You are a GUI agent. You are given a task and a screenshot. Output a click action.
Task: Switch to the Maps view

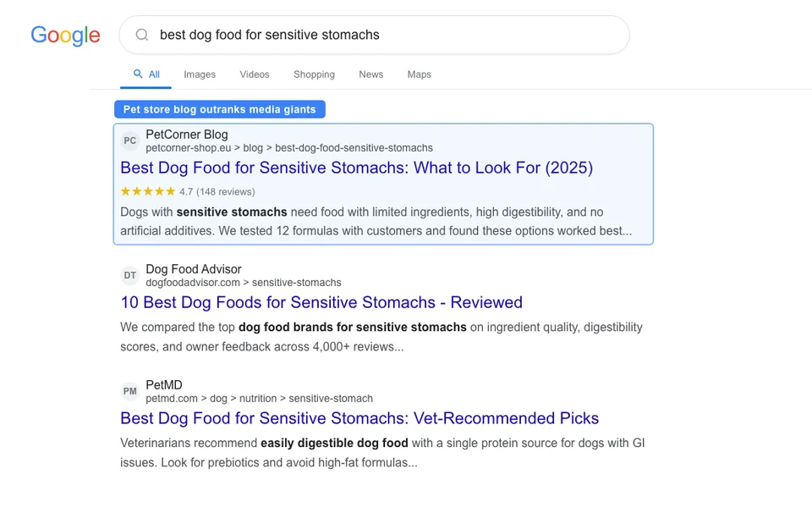(419, 74)
